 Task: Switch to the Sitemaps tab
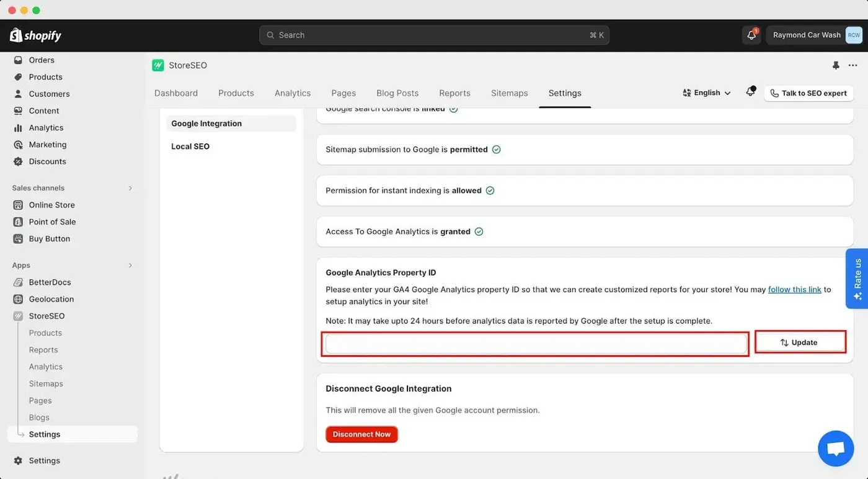tap(510, 93)
